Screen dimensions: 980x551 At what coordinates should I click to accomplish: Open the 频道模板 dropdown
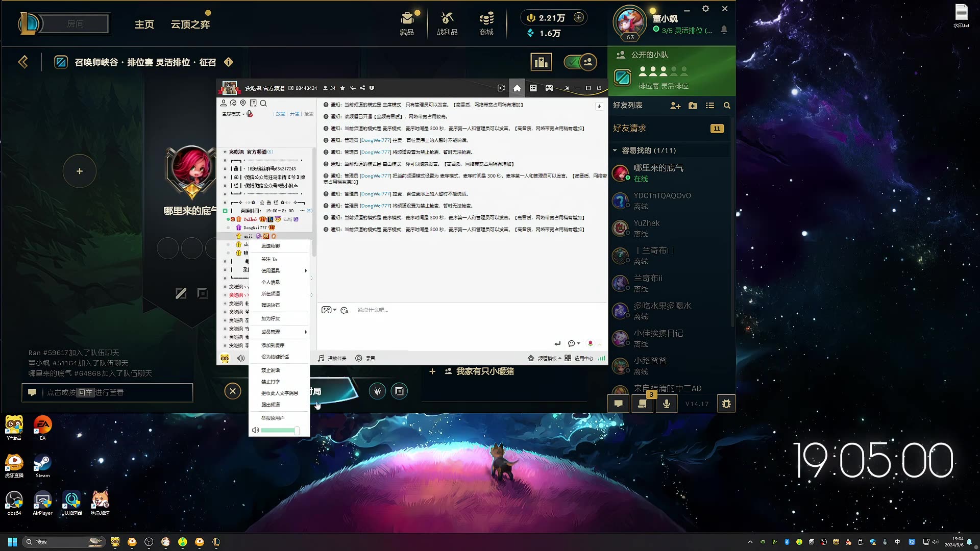(x=545, y=358)
